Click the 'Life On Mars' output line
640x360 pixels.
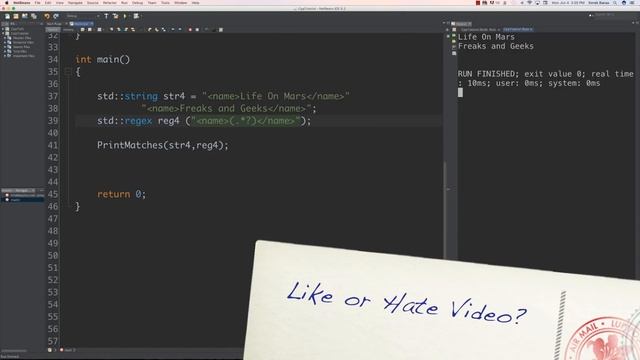click(486, 37)
